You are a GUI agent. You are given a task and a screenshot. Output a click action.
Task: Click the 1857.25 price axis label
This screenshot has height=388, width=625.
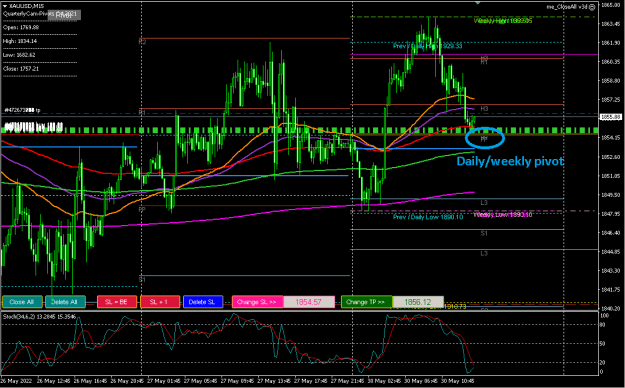610,100
